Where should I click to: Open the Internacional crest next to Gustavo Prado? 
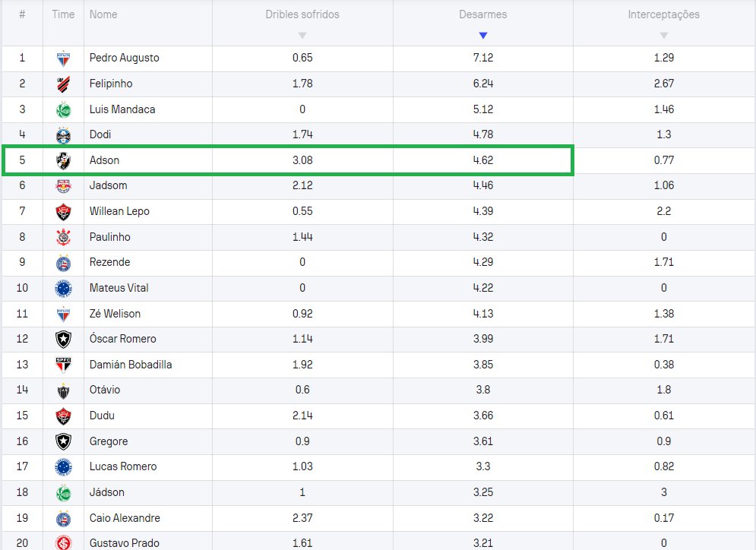(x=64, y=543)
